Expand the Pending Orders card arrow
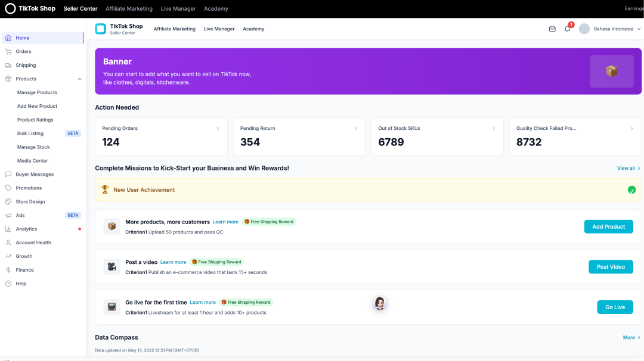Viewport: 644px width, 361px height. pyautogui.click(x=218, y=128)
